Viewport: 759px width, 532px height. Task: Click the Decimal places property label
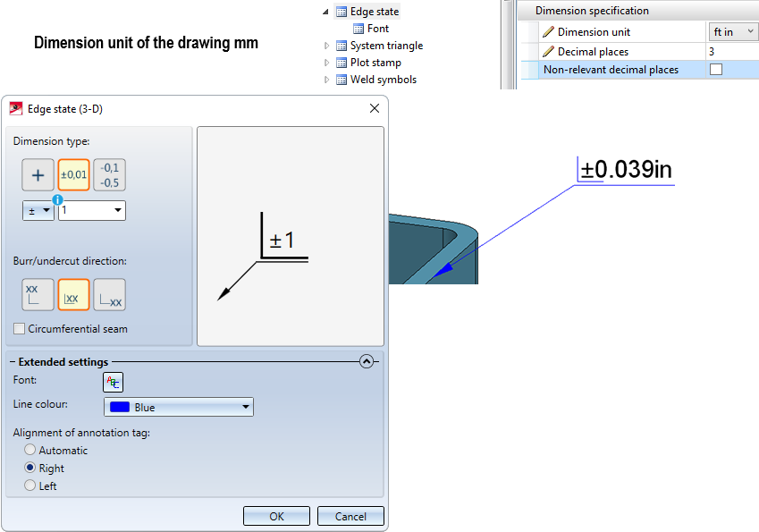pos(593,51)
